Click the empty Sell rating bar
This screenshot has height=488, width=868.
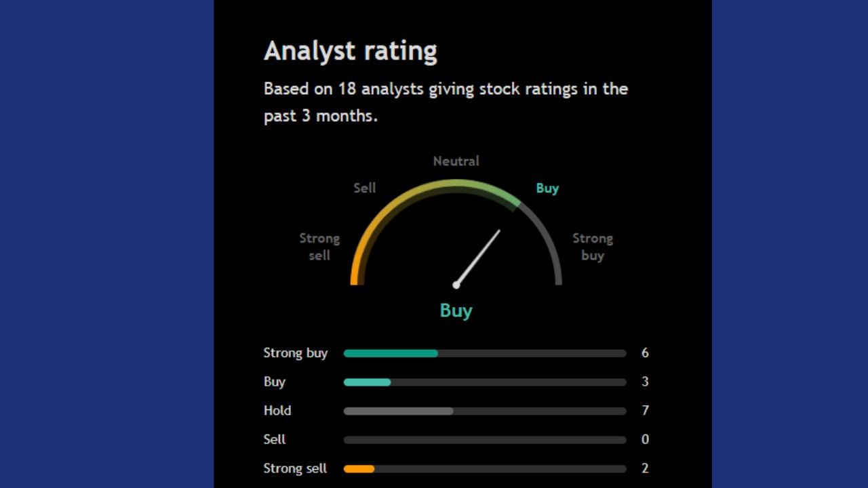pos(484,440)
